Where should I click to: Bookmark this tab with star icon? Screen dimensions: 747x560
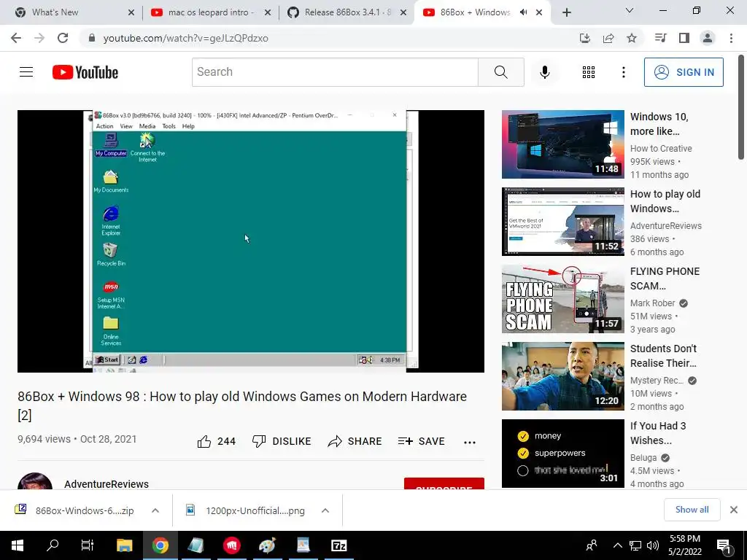[632, 38]
